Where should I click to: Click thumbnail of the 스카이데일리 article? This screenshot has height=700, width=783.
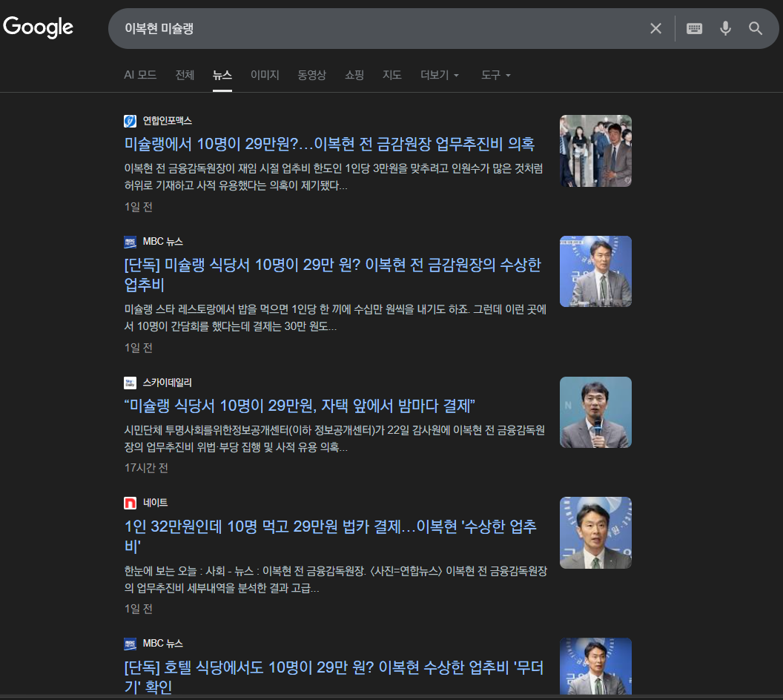(595, 412)
